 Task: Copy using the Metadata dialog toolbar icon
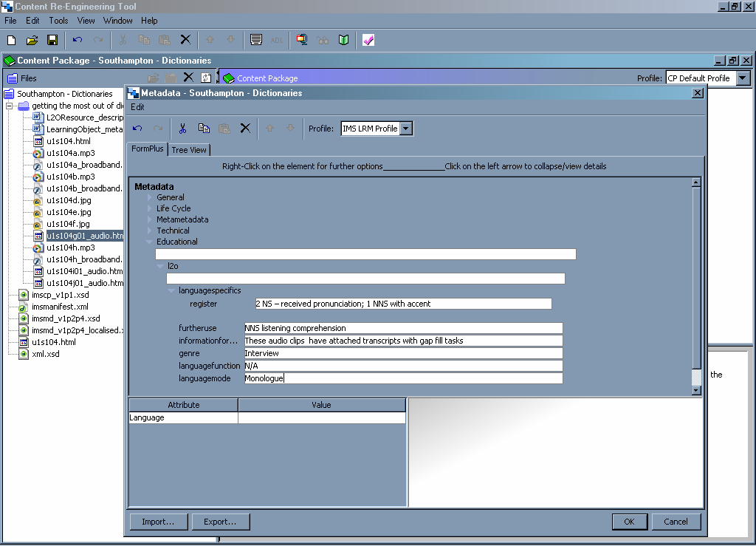[204, 129]
